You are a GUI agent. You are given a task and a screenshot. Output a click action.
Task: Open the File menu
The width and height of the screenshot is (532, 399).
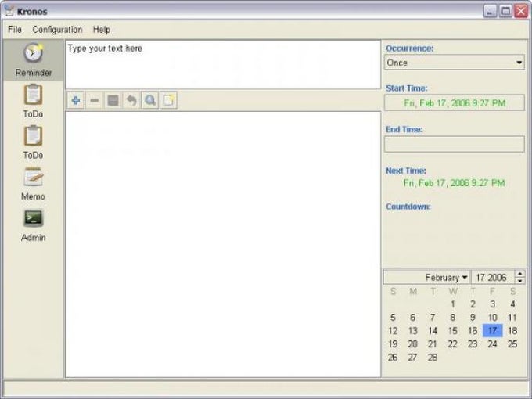click(x=15, y=30)
